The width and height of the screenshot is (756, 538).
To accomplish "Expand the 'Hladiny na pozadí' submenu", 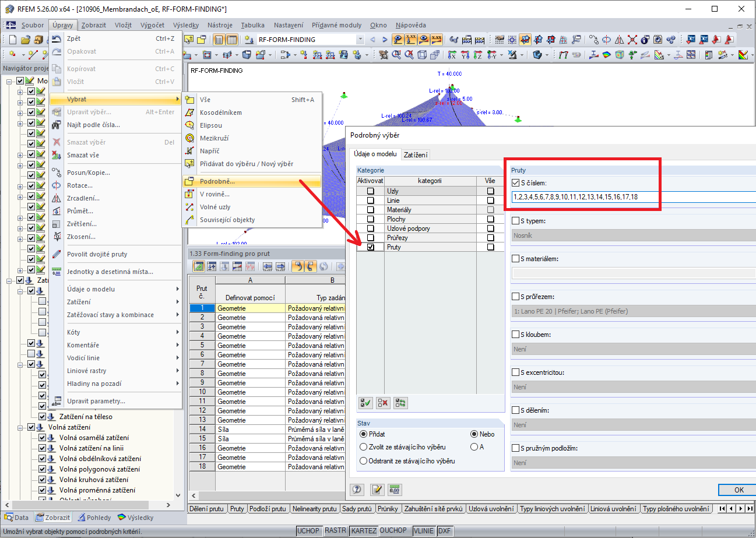I will [115, 384].
